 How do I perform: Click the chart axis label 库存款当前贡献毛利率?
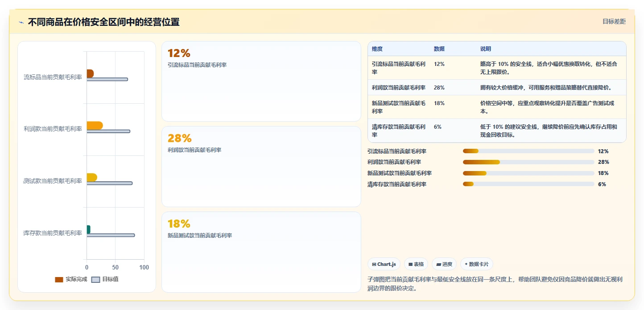(x=53, y=233)
